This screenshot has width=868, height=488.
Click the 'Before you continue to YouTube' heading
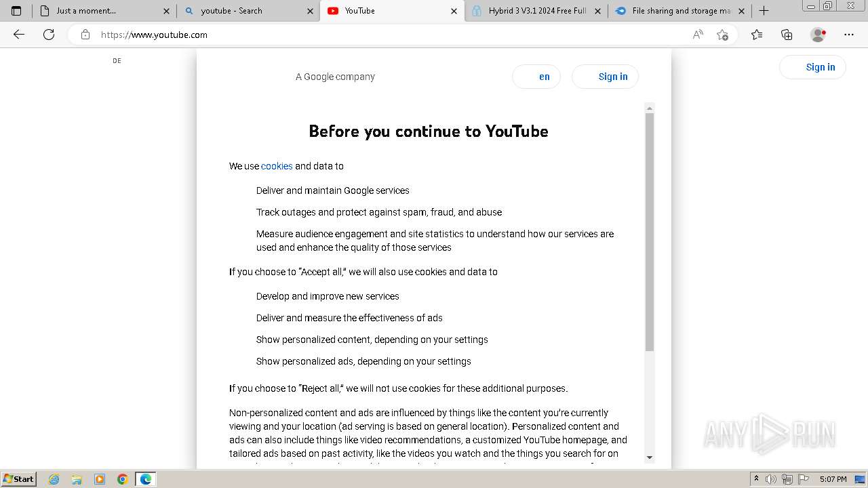[429, 131]
